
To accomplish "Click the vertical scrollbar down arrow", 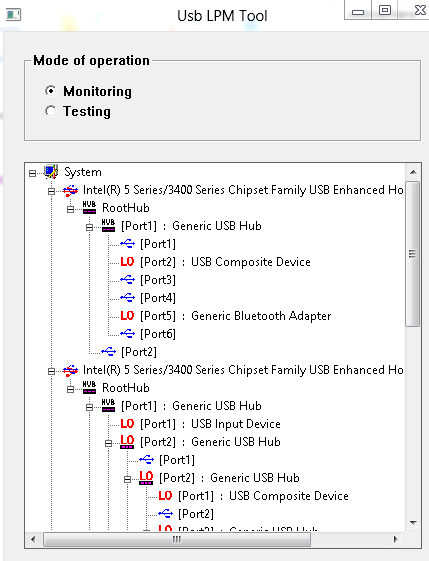I will [413, 523].
